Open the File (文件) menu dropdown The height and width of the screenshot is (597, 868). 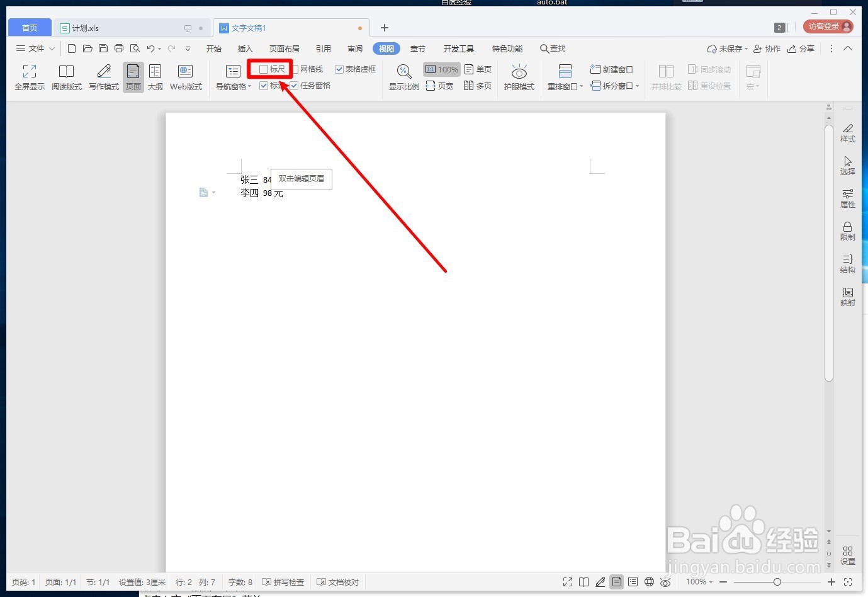[35, 48]
